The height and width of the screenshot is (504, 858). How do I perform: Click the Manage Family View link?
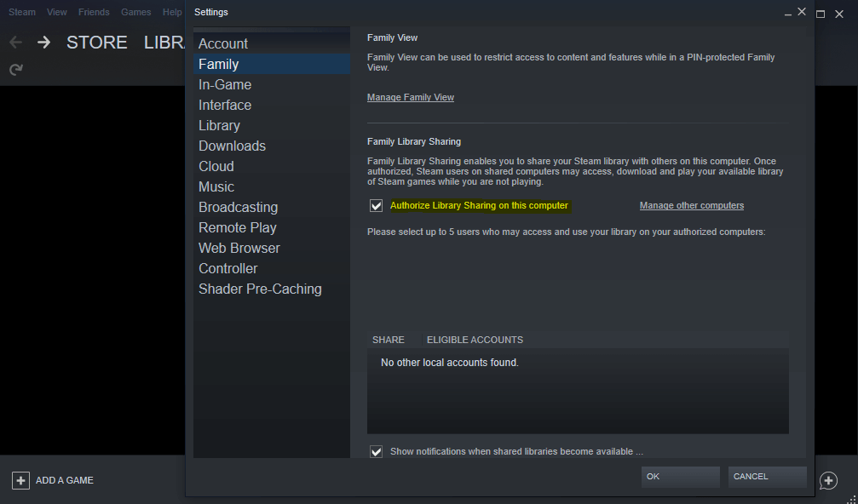click(411, 97)
